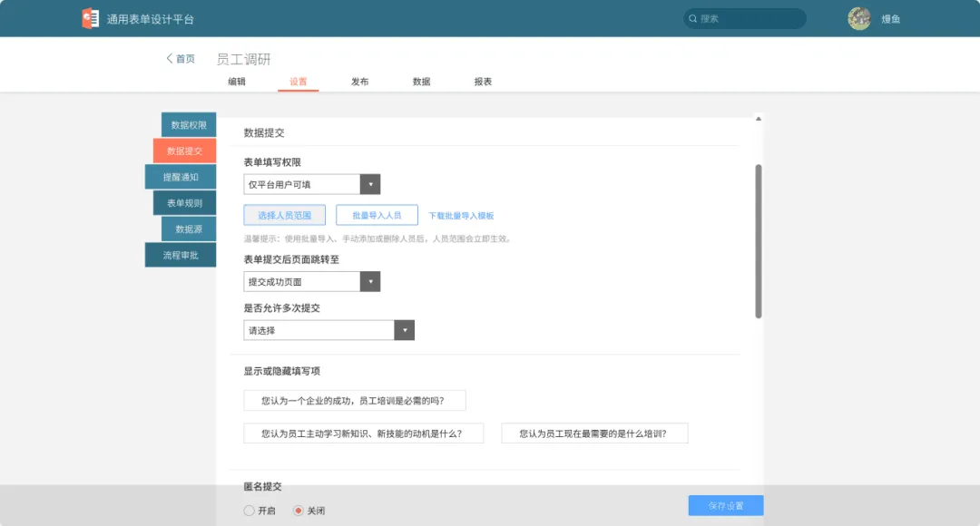This screenshot has height=526, width=980.
Task: Open the 报表 tab
Action: (x=483, y=82)
